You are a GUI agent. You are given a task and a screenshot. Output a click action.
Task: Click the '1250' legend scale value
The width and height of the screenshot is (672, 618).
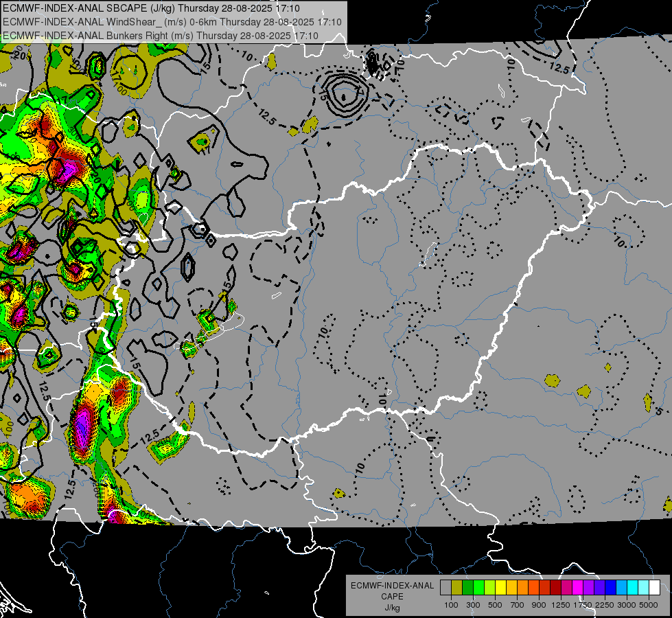561,605
